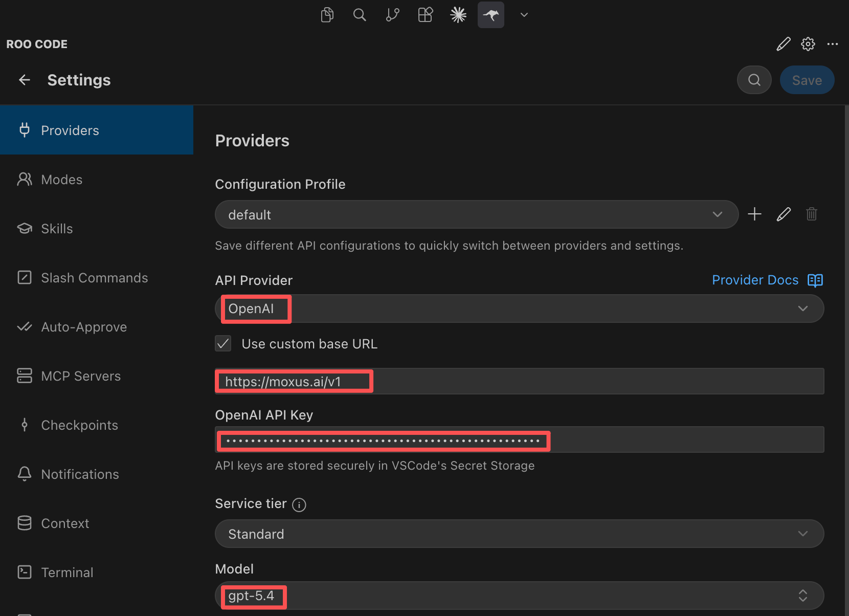The image size is (849, 616).
Task: Open the API Provider dropdown showing OpenAI
Action: [520, 309]
